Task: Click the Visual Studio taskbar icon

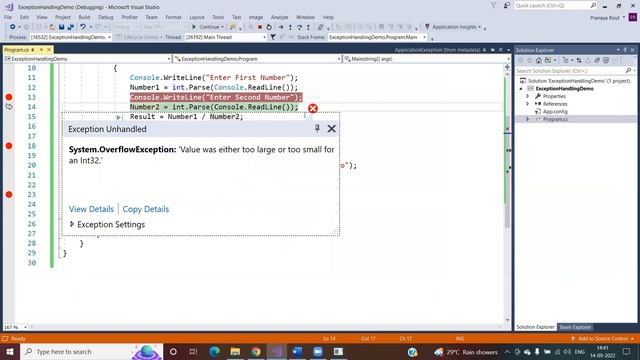Action: (276, 351)
